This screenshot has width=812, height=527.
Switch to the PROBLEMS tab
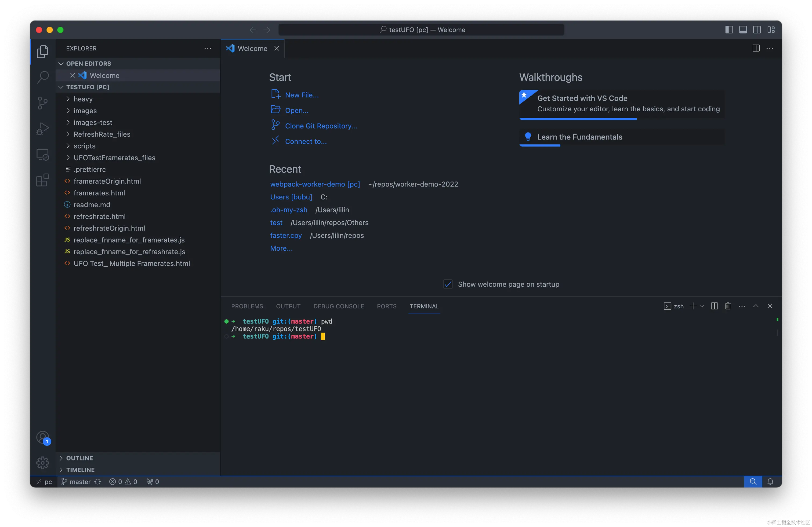click(x=247, y=306)
